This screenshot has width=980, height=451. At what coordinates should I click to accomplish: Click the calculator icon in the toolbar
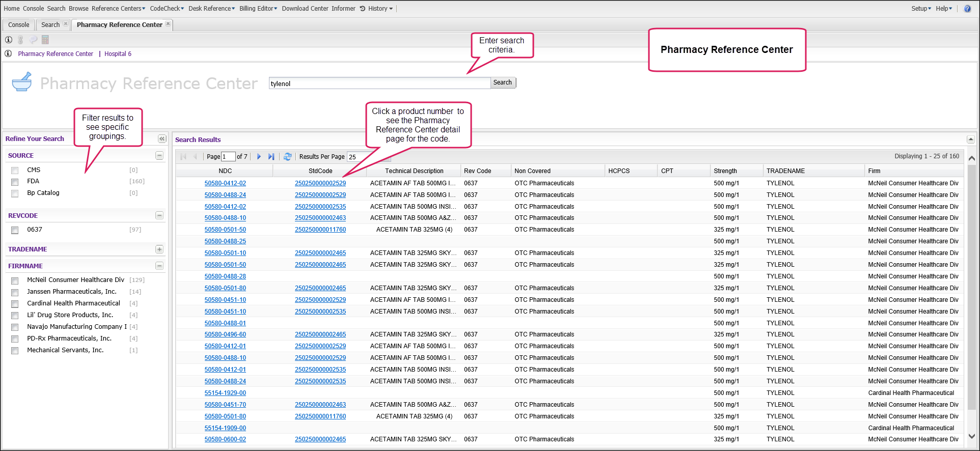pos(45,40)
